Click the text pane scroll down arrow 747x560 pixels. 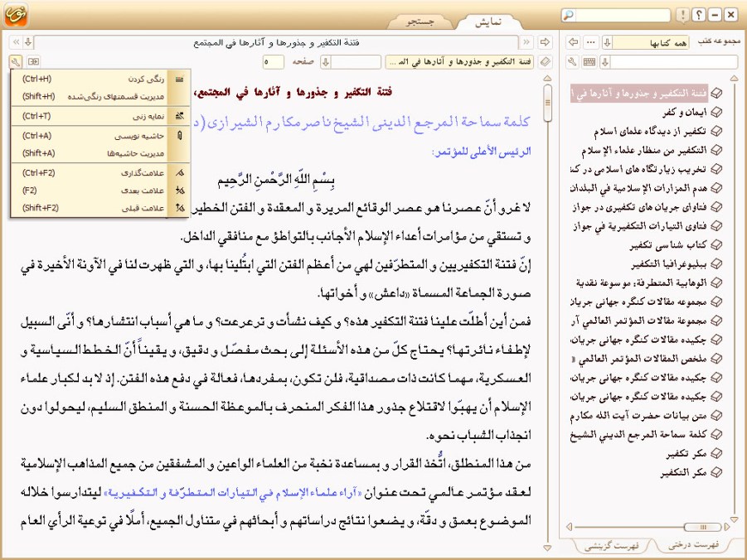[547, 548]
